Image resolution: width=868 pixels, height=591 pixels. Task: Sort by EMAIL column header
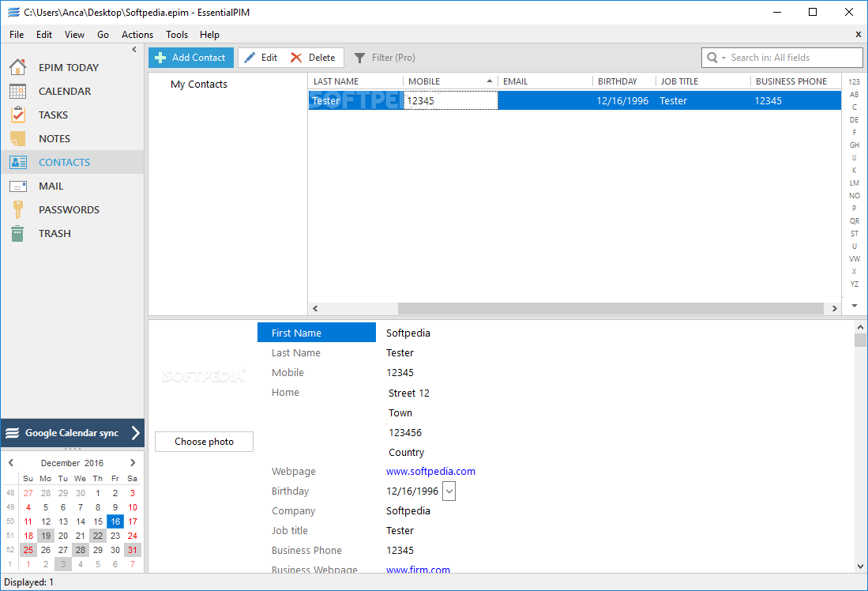545,81
